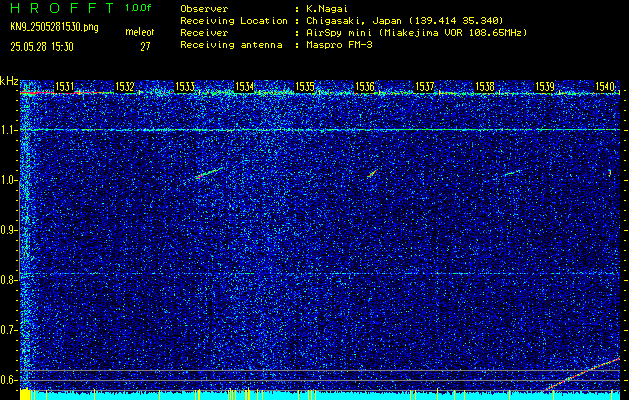
Task: Click the Receiving antenna field label
Action: pos(231,45)
